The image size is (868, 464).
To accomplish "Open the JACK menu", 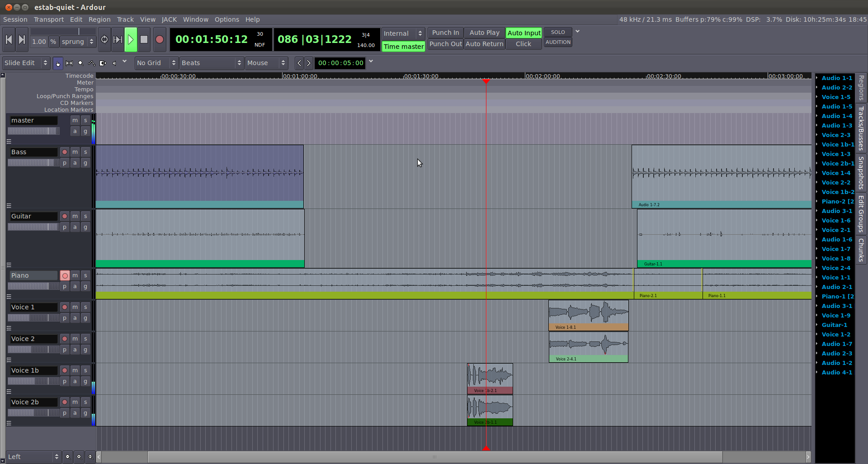I will click(x=169, y=19).
